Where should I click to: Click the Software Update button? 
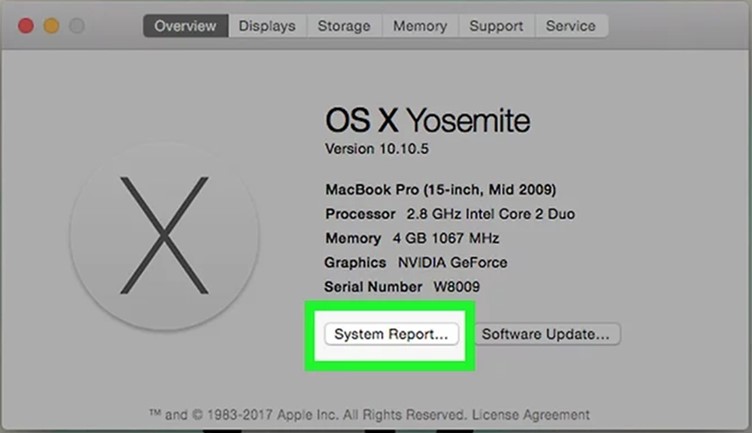pos(546,333)
